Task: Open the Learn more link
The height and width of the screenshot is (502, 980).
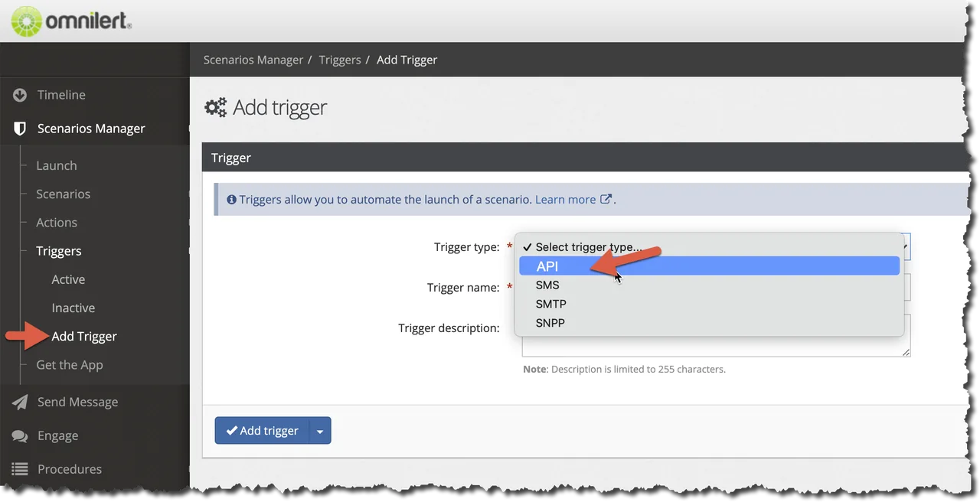Action: click(566, 200)
